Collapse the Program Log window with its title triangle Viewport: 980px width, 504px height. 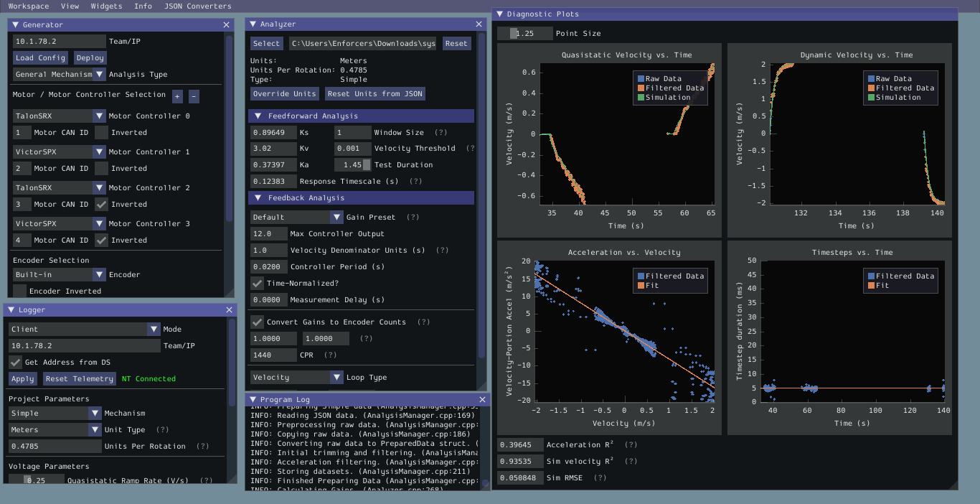pos(253,399)
